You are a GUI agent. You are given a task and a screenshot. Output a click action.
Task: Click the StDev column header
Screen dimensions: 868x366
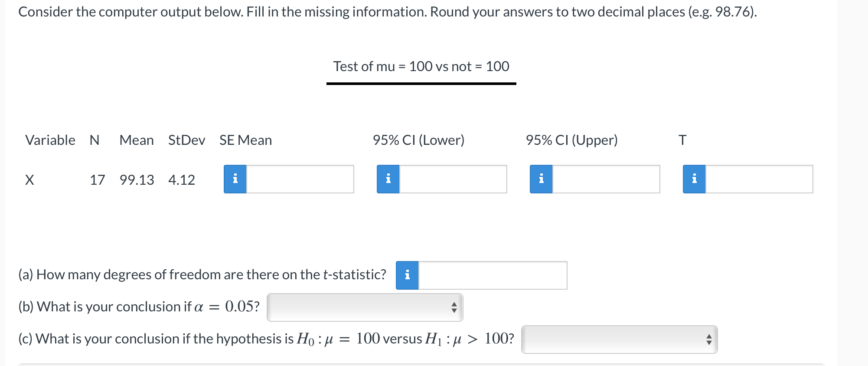(186, 140)
